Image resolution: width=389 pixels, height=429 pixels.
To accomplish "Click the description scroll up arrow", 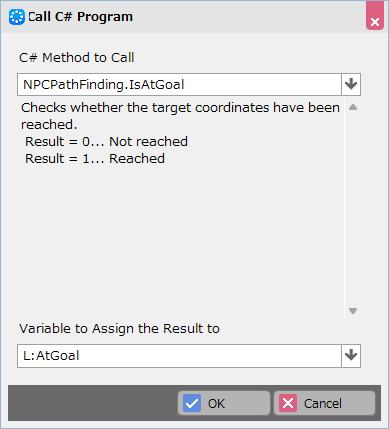I will pos(353,107).
